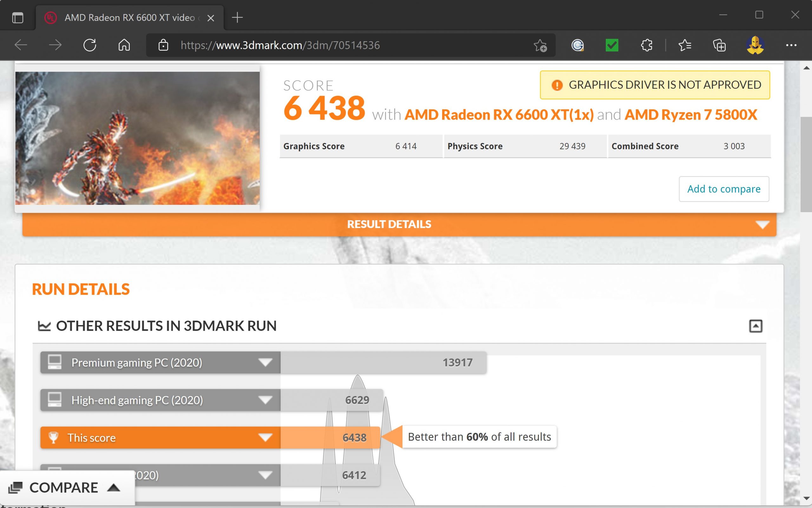Click the graphics driver not approved warning

coord(655,85)
